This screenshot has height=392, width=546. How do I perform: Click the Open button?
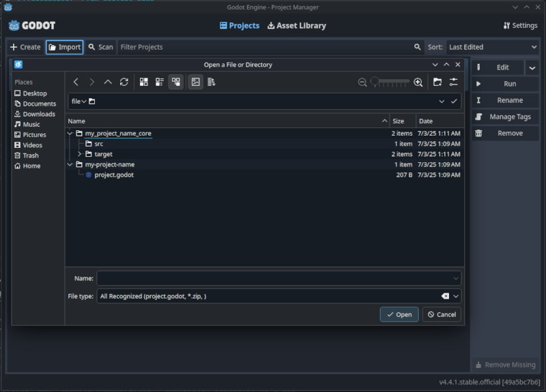coord(399,314)
